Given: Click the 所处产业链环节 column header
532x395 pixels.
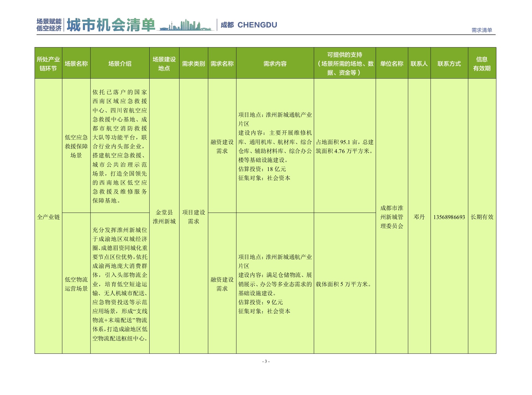Looking at the screenshot, I should pyautogui.click(x=48, y=64).
